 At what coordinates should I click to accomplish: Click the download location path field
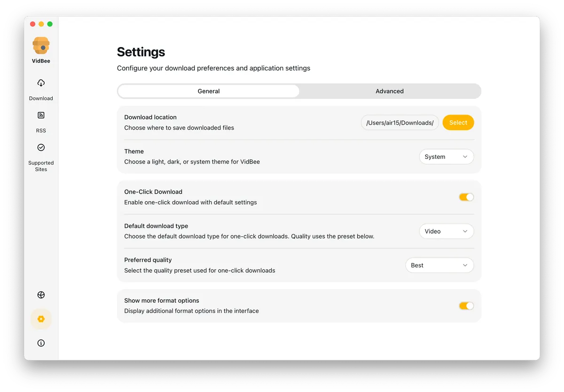tap(399, 122)
